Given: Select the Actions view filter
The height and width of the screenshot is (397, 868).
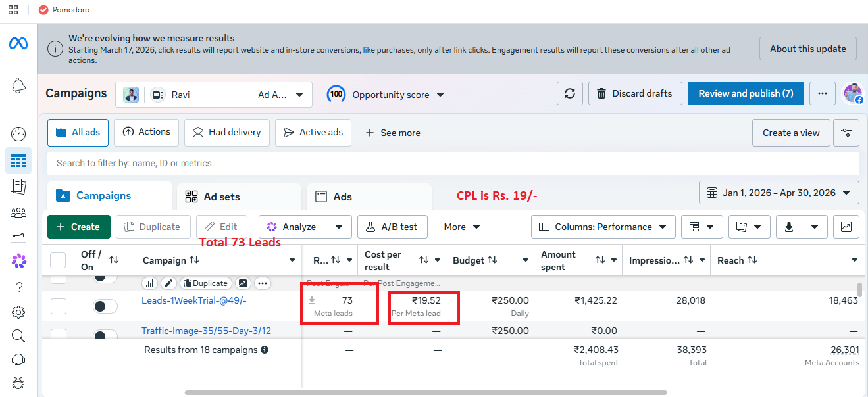Looking at the screenshot, I should click(146, 133).
